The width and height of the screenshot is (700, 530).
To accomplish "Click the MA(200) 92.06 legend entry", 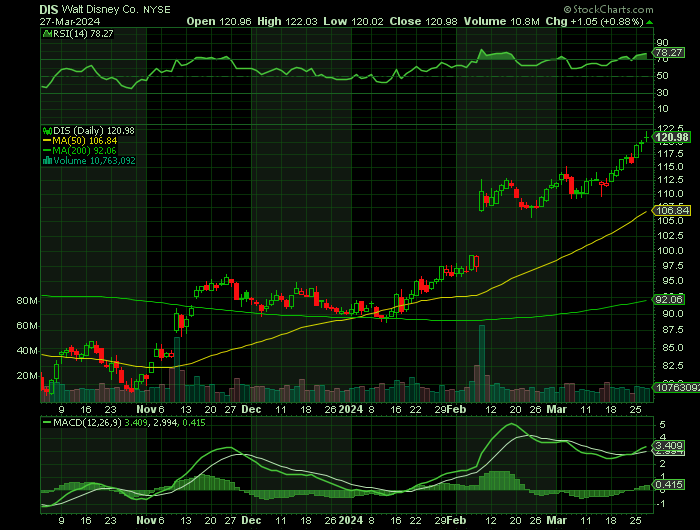I will 84,150.
